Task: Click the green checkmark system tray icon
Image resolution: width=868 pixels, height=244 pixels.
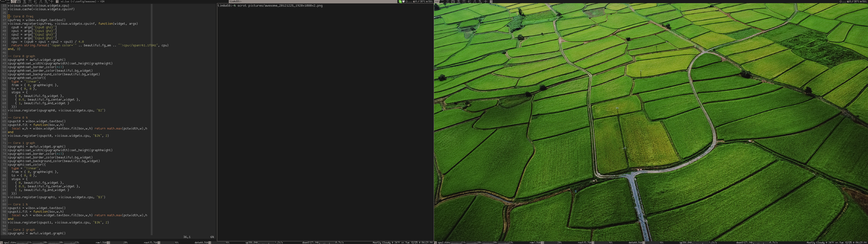Action: (x=400, y=2)
